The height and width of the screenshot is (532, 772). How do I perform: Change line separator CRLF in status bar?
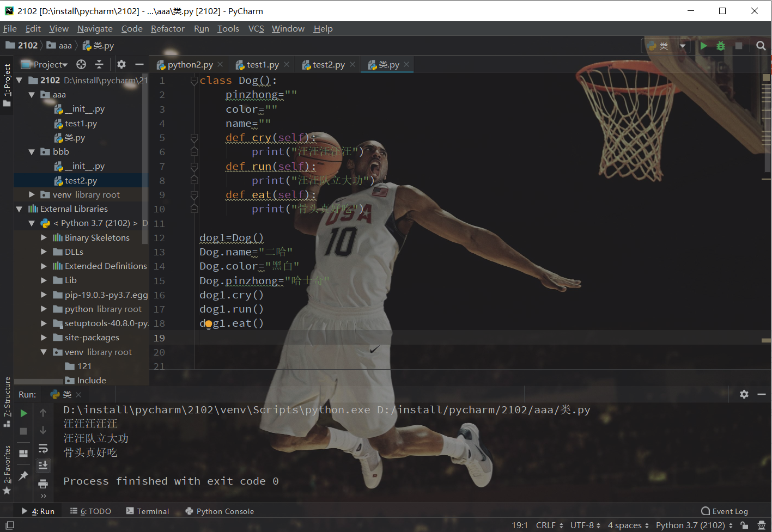(549, 525)
